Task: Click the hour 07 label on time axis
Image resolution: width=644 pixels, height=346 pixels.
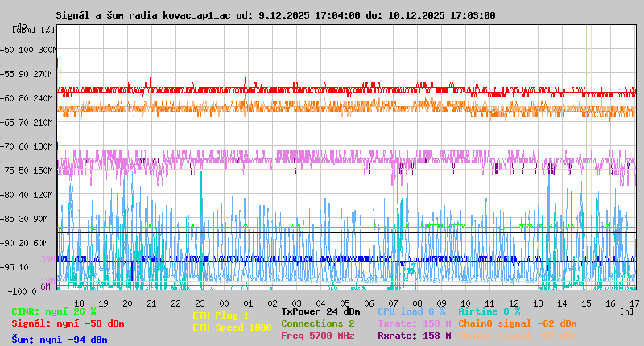Action: tap(394, 303)
